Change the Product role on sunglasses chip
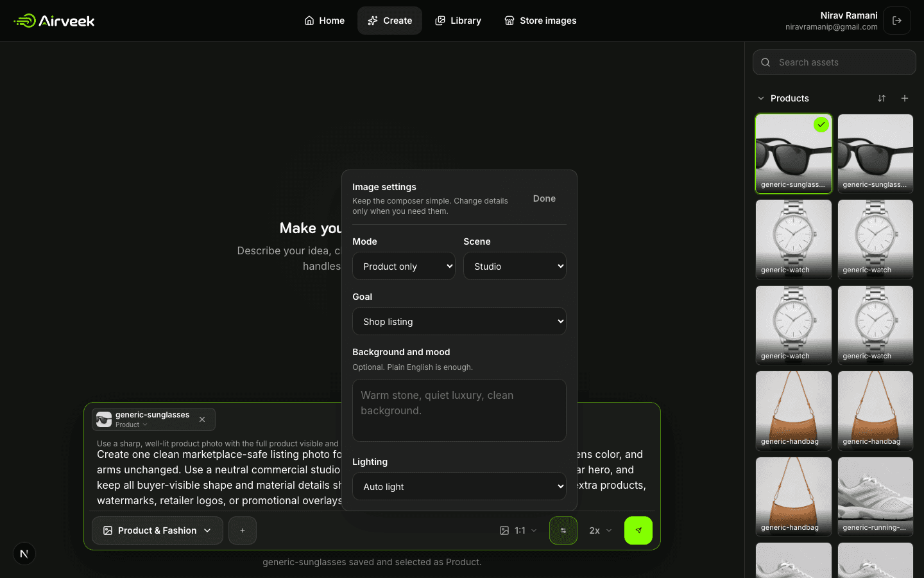Screen dimensions: 924x578 132,425
